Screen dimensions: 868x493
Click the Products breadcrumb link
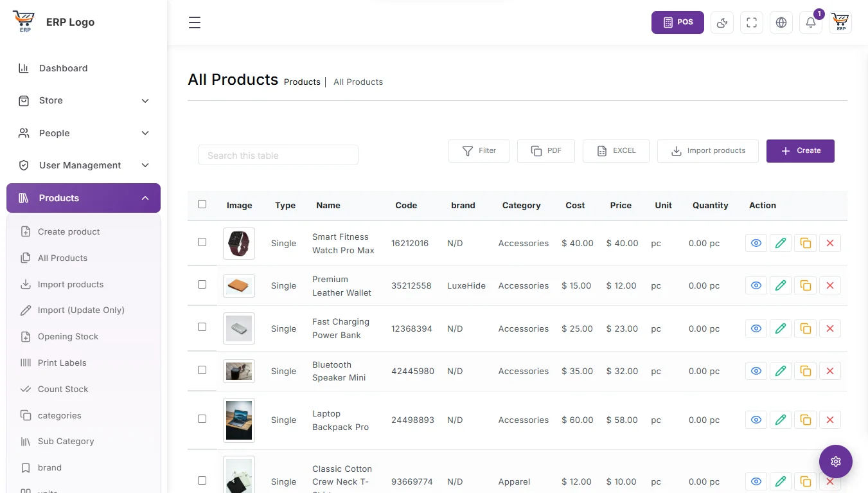tap(302, 82)
